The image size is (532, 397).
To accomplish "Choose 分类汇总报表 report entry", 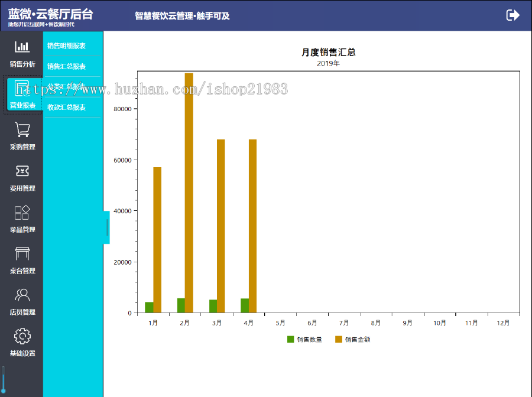I will [67, 87].
